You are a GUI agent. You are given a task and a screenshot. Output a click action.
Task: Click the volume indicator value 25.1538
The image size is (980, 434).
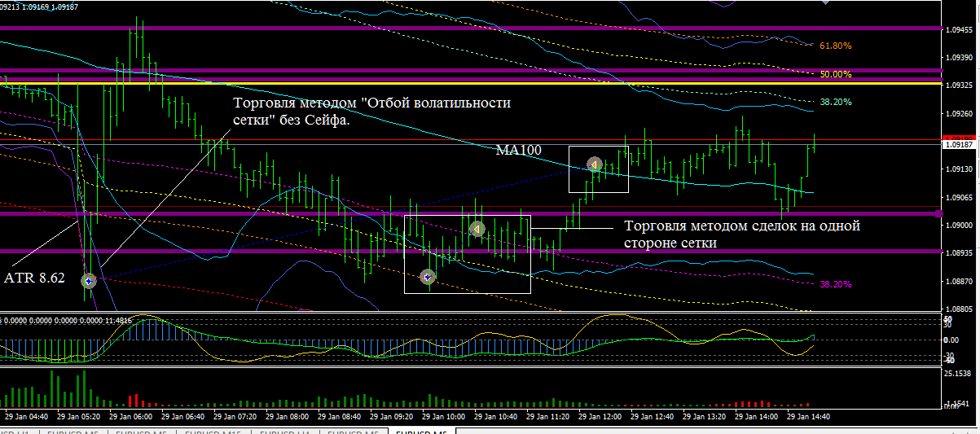959,374
